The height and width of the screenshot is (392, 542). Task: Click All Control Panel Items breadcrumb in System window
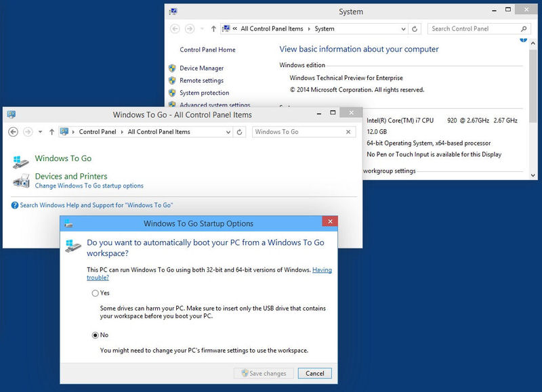tap(272, 28)
